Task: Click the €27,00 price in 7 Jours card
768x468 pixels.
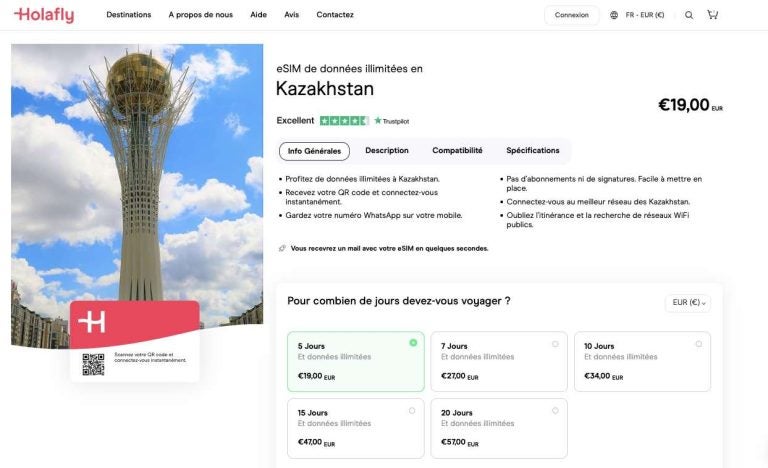Action: (460, 376)
